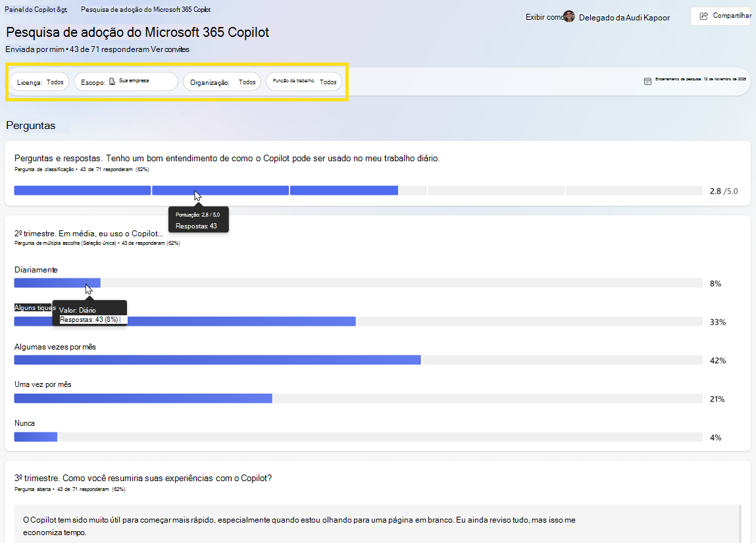Click the Exibir como label

(544, 17)
